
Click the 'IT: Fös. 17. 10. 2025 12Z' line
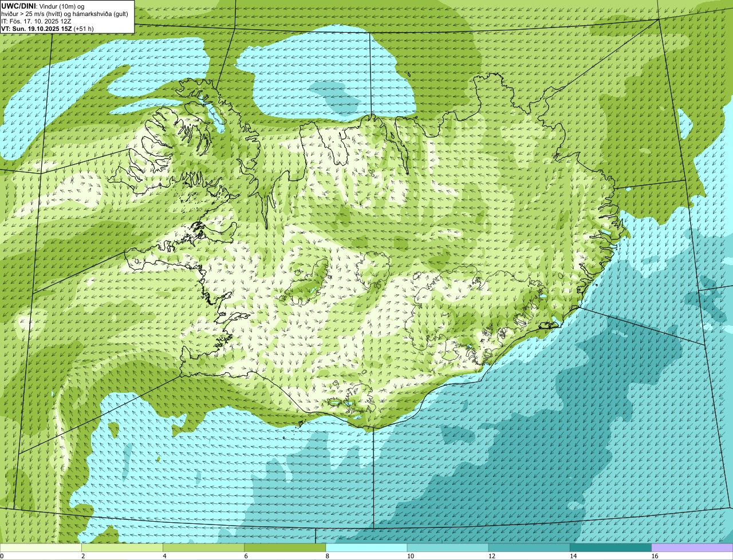[36, 21]
